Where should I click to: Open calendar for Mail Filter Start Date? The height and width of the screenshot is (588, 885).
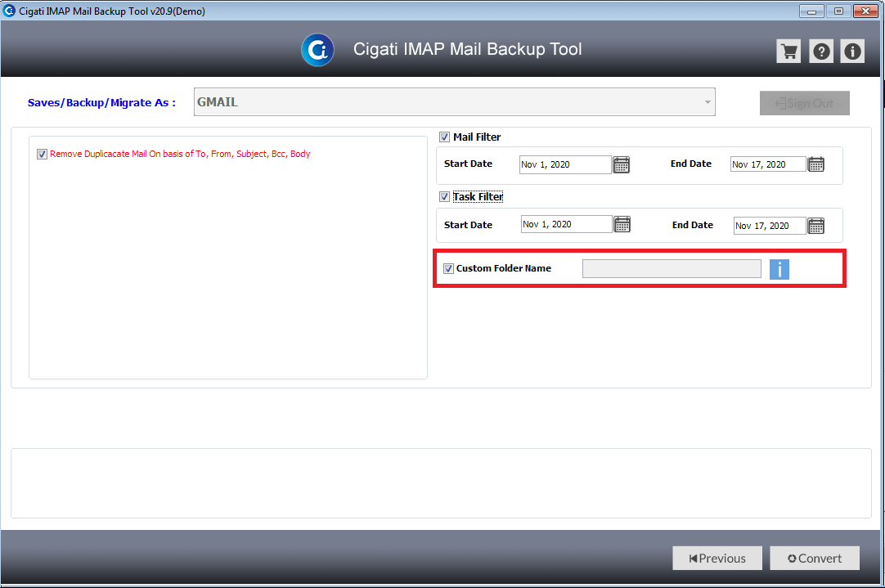[622, 164]
